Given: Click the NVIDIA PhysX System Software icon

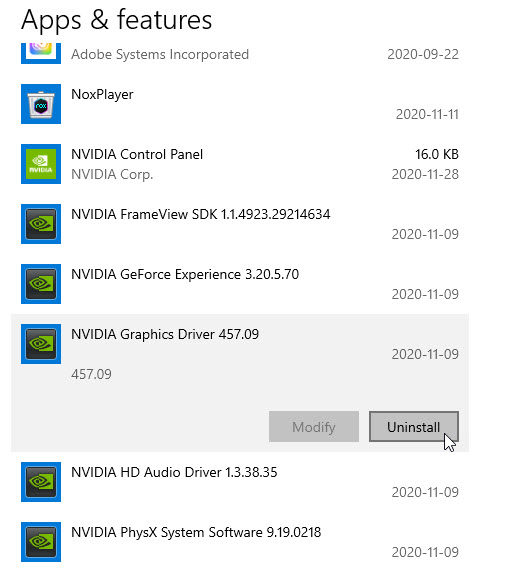Looking at the screenshot, I should pyautogui.click(x=41, y=542).
